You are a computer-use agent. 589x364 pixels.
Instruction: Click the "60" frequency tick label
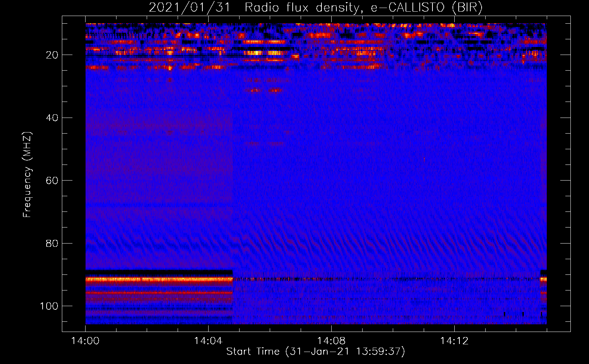[52, 181]
